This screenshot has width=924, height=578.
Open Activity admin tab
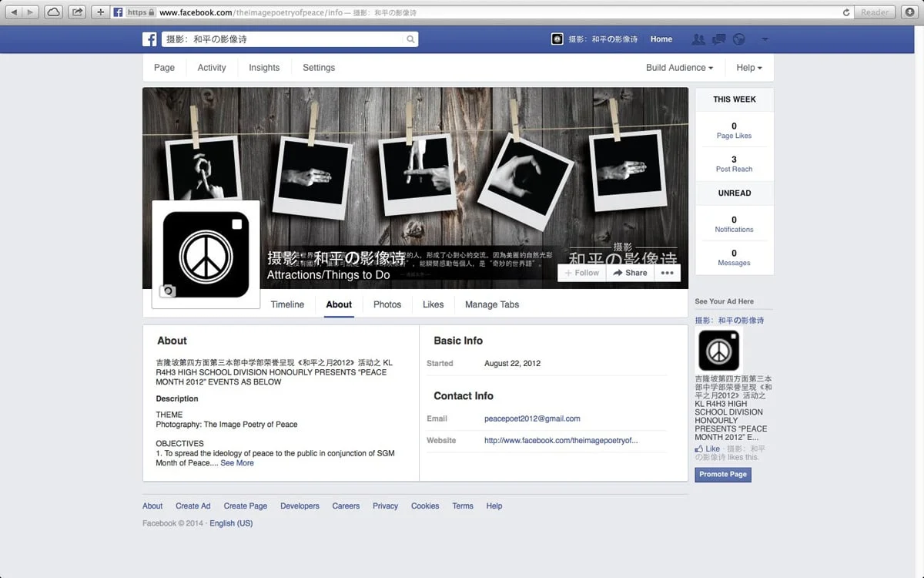(212, 68)
